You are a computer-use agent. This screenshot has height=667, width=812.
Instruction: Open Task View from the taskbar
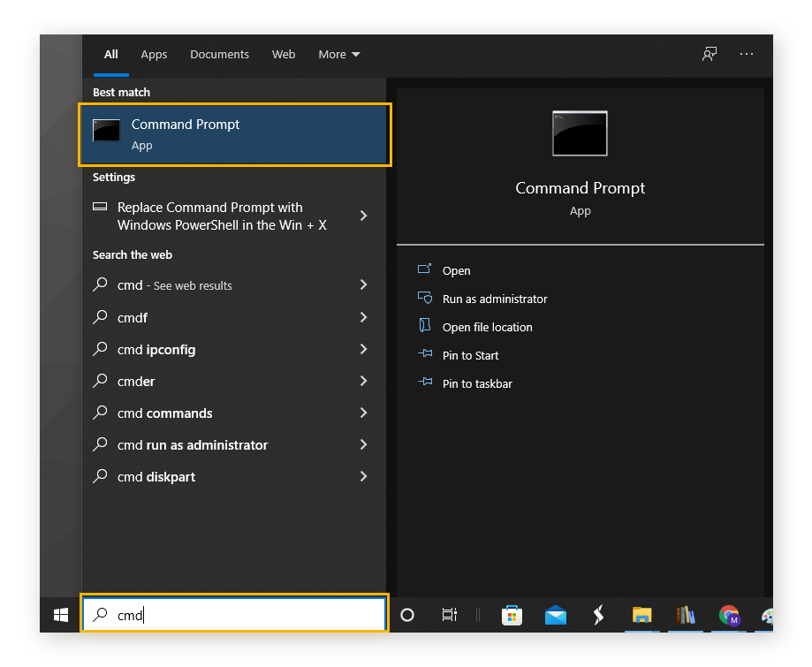tap(449, 616)
